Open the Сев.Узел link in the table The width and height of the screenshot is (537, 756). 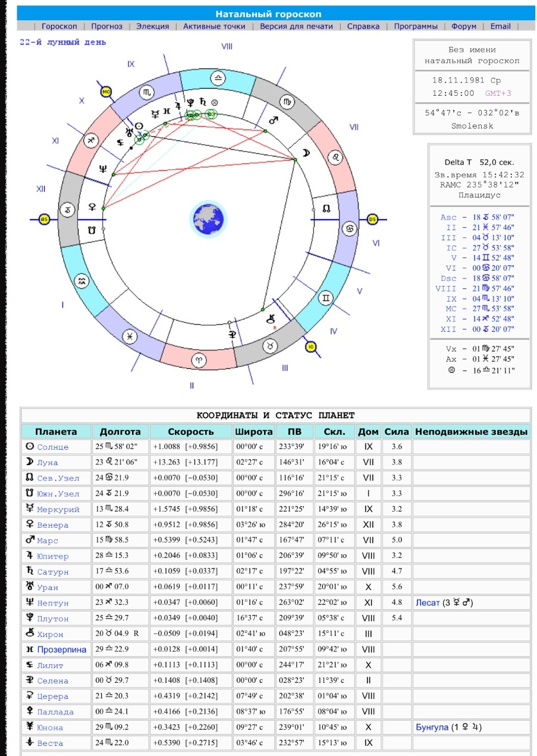(58, 478)
